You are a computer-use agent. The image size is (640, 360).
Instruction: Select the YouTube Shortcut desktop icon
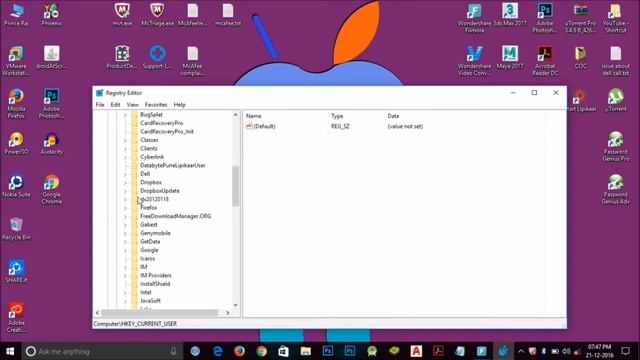point(616,18)
